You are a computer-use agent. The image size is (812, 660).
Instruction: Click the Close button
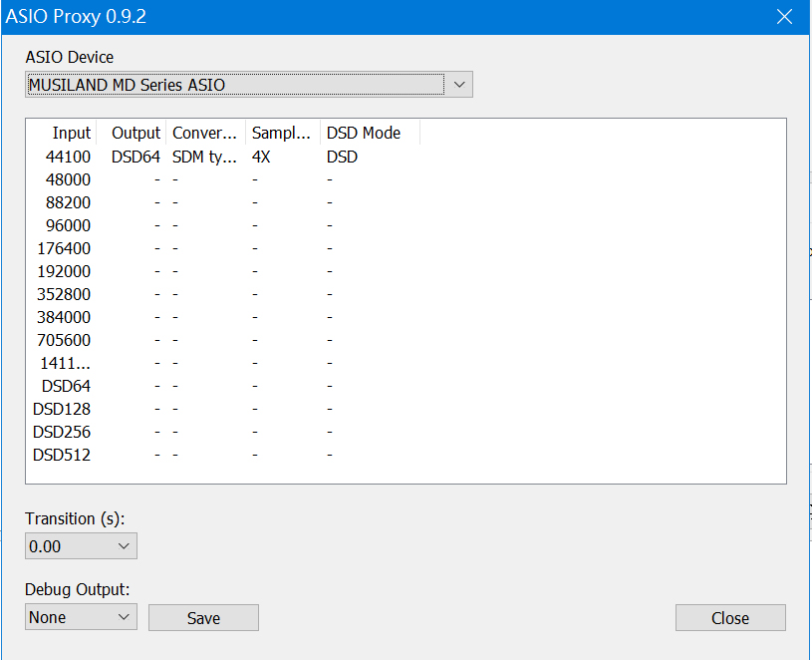pyautogui.click(x=729, y=618)
